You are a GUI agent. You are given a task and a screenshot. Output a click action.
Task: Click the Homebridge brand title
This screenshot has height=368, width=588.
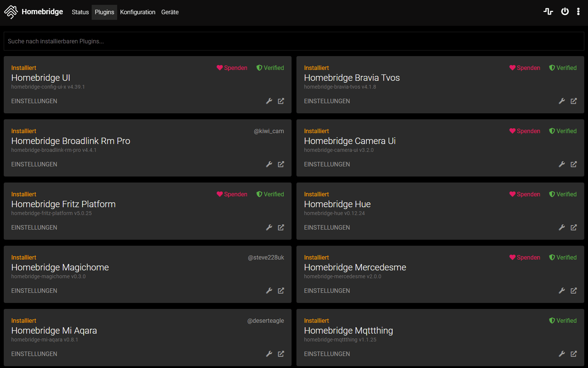click(42, 12)
